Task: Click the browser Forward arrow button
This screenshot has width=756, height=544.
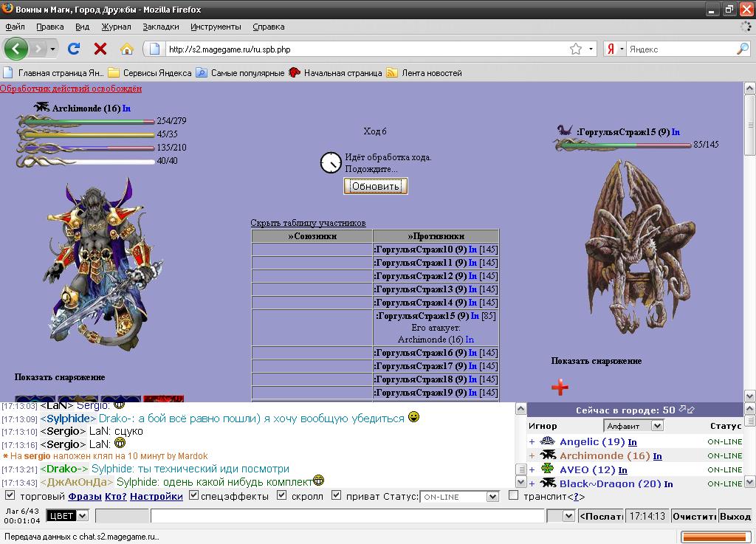Action: point(38,49)
